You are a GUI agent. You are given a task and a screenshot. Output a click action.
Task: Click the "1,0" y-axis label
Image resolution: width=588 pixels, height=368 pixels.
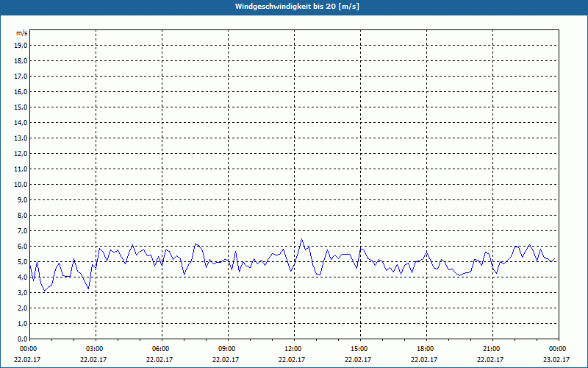[x=22, y=323]
